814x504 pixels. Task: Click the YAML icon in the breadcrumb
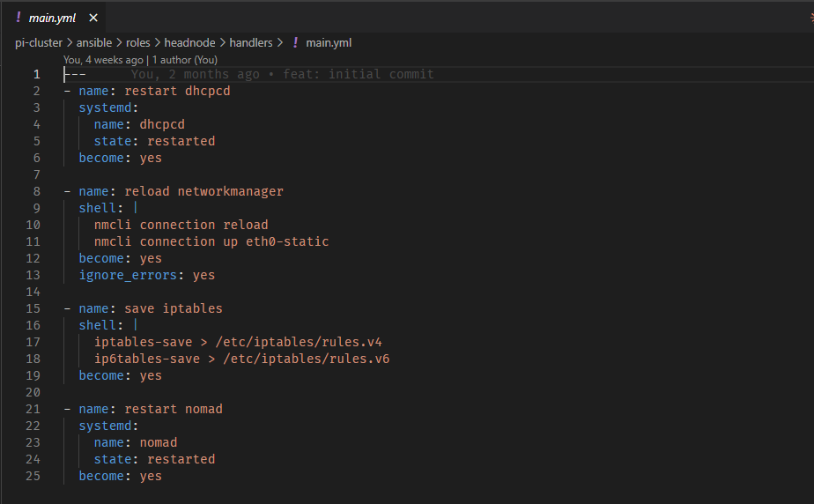click(x=295, y=42)
